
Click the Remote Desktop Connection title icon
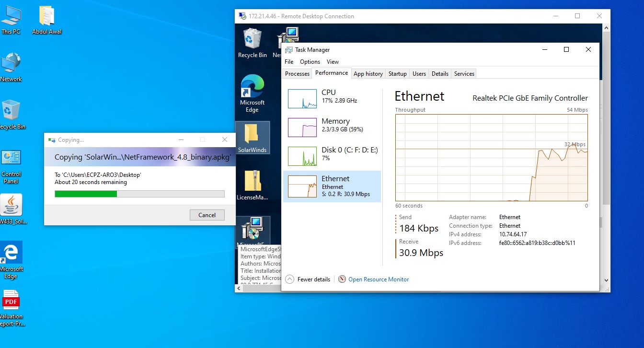[x=242, y=16]
